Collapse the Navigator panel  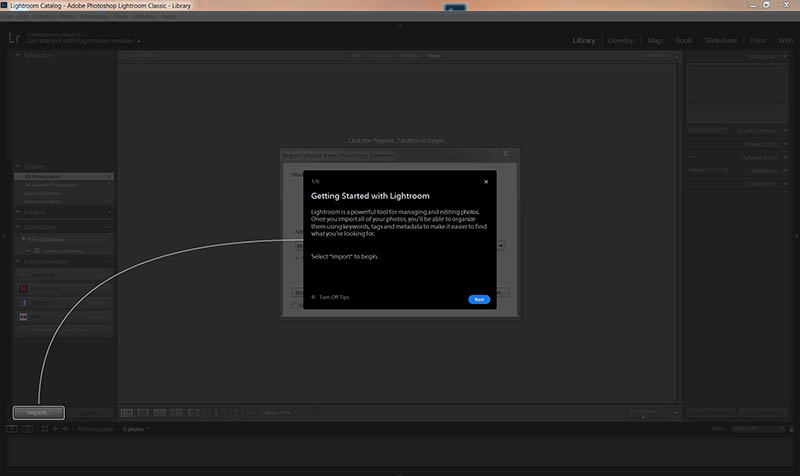click(18, 55)
